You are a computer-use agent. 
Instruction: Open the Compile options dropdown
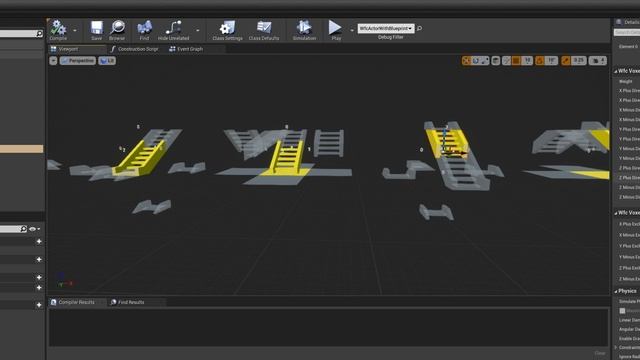point(75,30)
